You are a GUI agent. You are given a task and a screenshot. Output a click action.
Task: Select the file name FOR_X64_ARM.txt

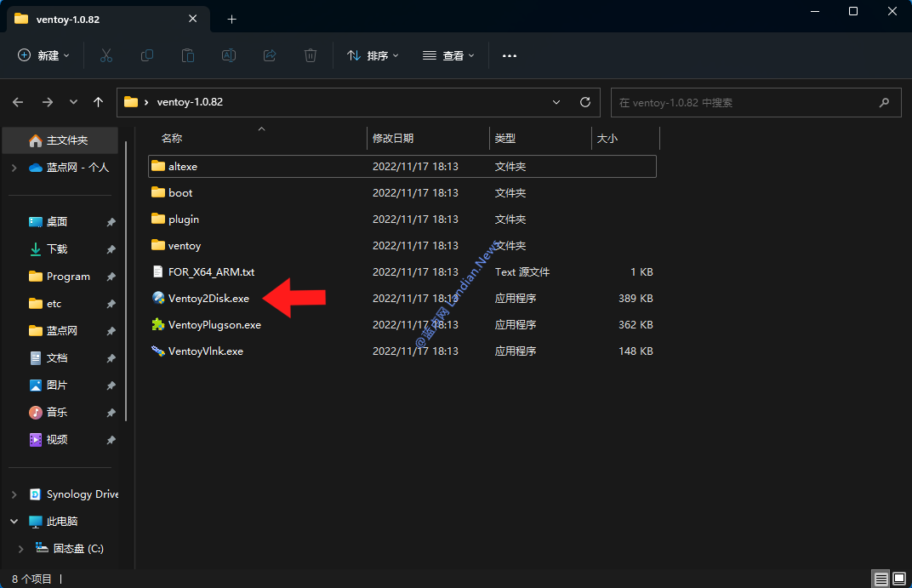click(211, 271)
